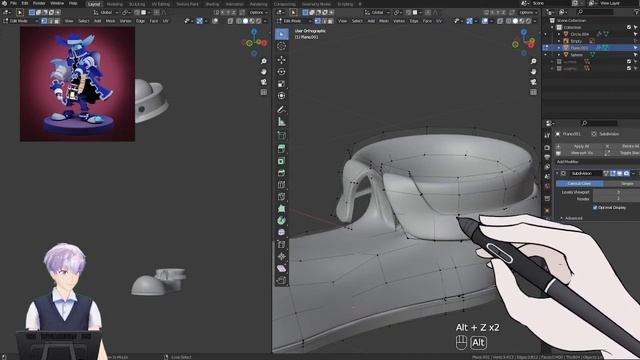Select the Shrink/Fatten tool
This screenshot has width=640, height=360.
[x=281, y=256]
